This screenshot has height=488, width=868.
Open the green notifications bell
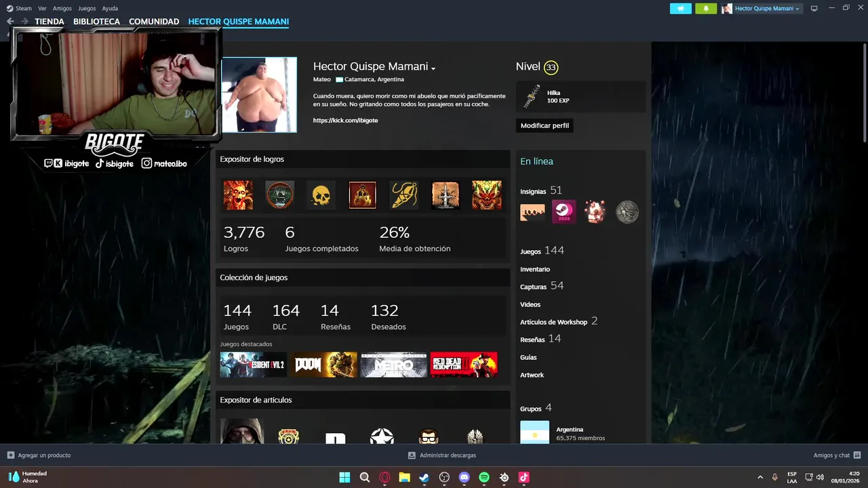point(706,8)
